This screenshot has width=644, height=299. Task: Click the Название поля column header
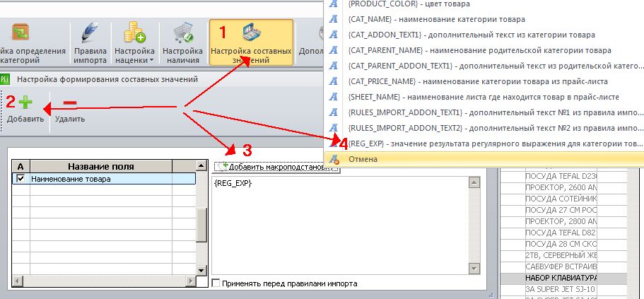[100, 166]
